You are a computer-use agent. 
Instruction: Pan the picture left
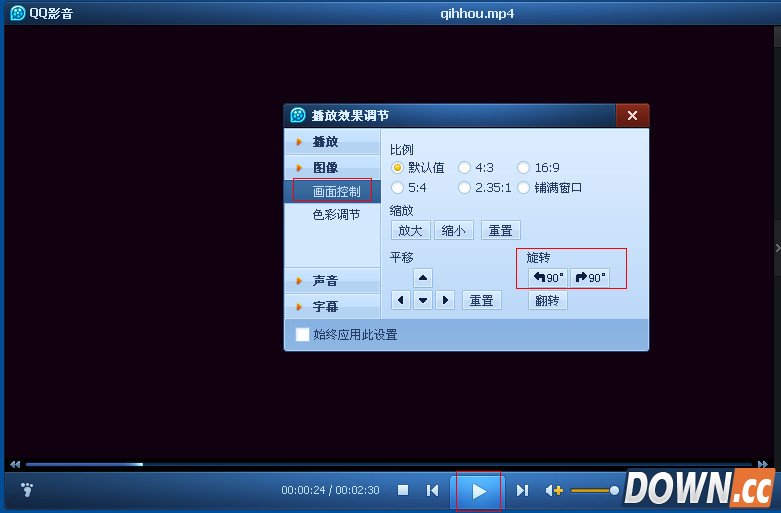[x=400, y=300]
